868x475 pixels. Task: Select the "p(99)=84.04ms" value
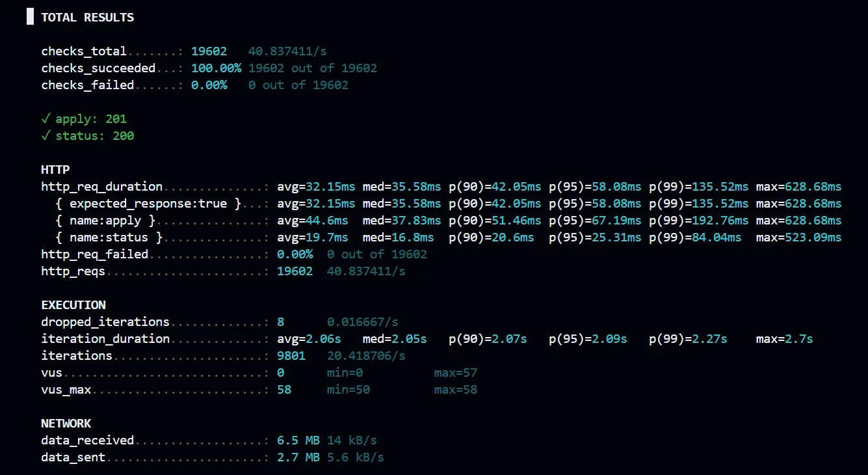click(695, 238)
